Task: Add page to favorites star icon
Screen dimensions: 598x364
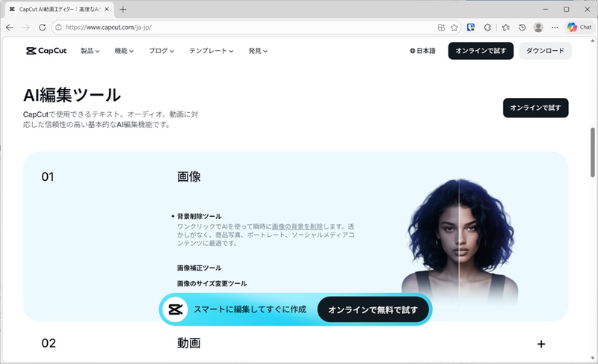Action: point(454,28)
